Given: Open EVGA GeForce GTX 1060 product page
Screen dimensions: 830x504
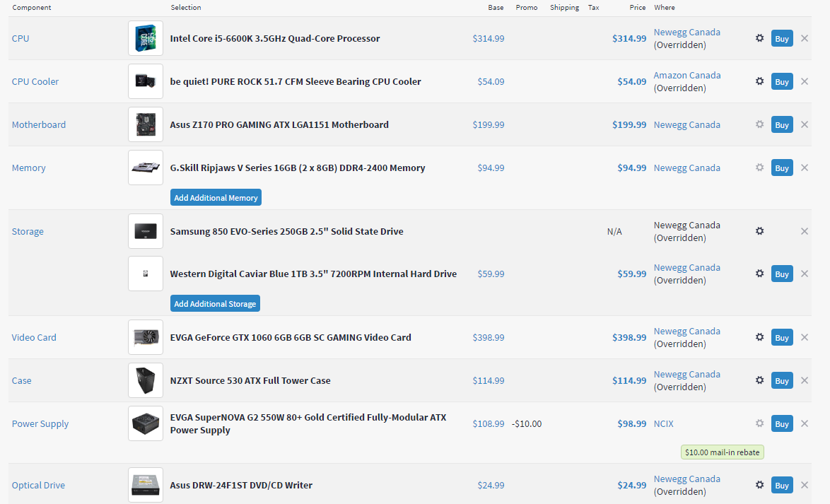Looking at the screenshot, I should click(x=290, y=336).
